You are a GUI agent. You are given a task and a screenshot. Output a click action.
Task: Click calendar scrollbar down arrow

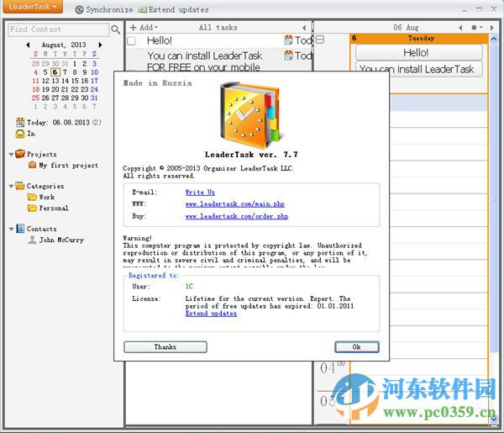coord(494,420)
